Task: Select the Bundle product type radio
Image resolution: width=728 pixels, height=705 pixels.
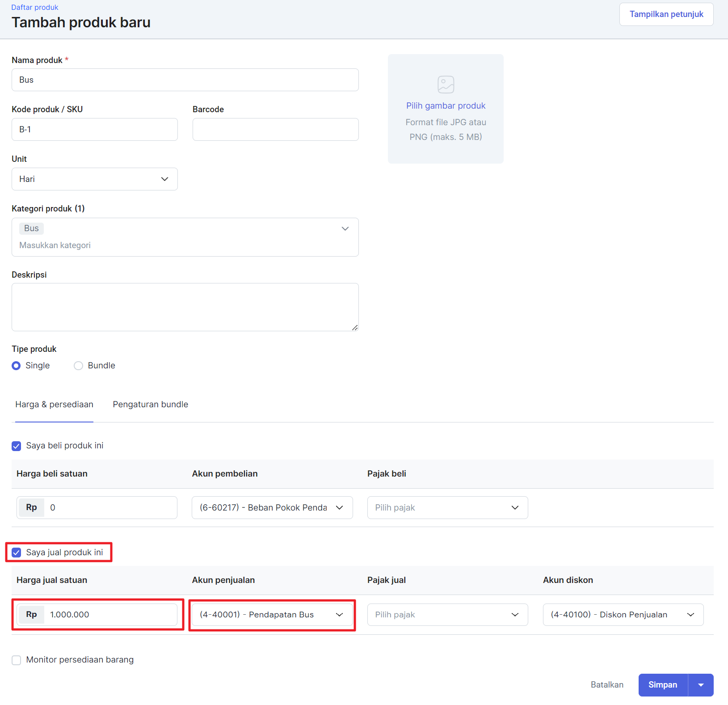Action: [78, 366]
